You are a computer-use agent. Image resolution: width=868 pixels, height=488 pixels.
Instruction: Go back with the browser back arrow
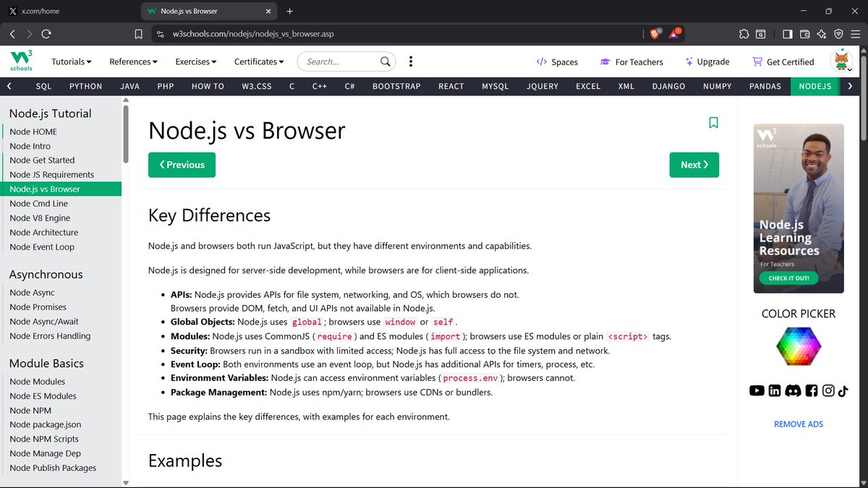click(x=13, y=34)
